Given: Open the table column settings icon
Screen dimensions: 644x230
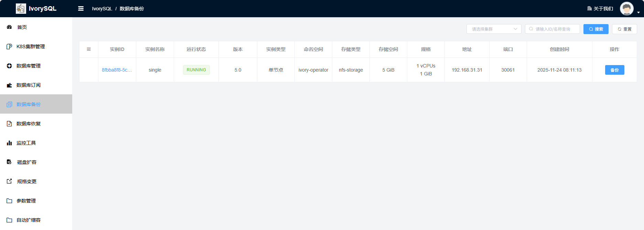Looking at the screenshot, I should click(x=89, y=49).
